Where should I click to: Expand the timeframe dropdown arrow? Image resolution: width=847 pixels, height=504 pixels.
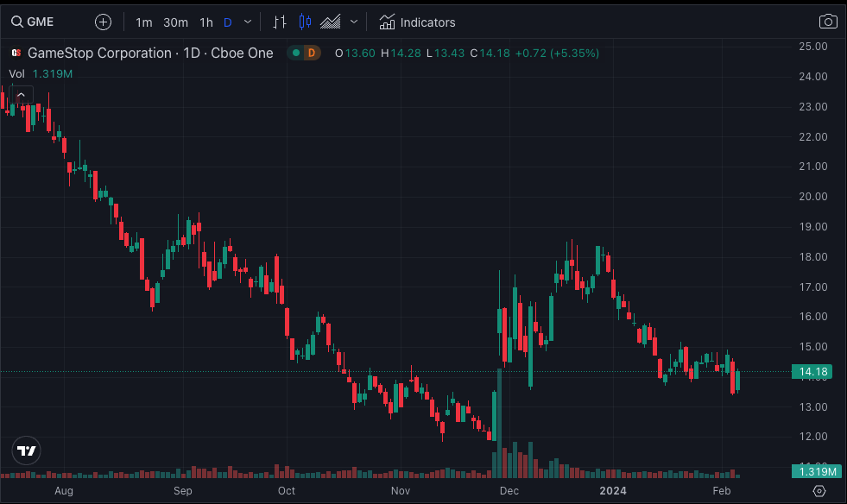pyautogui.click(x=248, y=22)
